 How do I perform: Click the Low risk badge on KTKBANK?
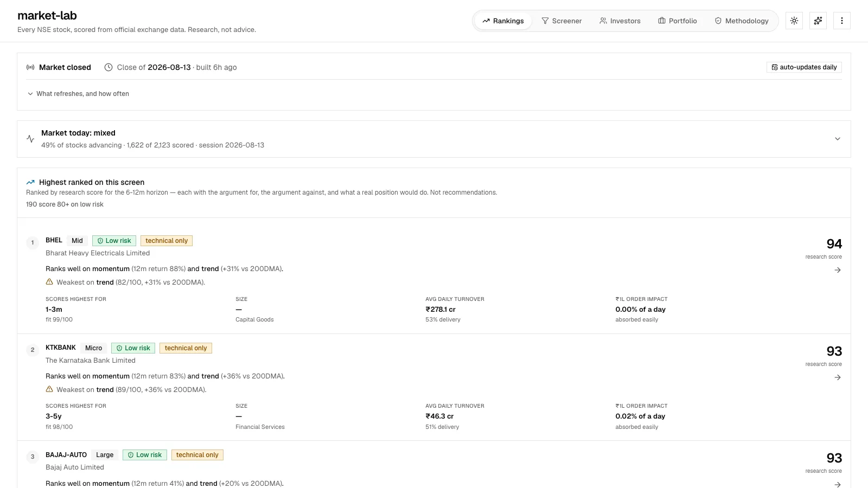[x=133, y=348]
